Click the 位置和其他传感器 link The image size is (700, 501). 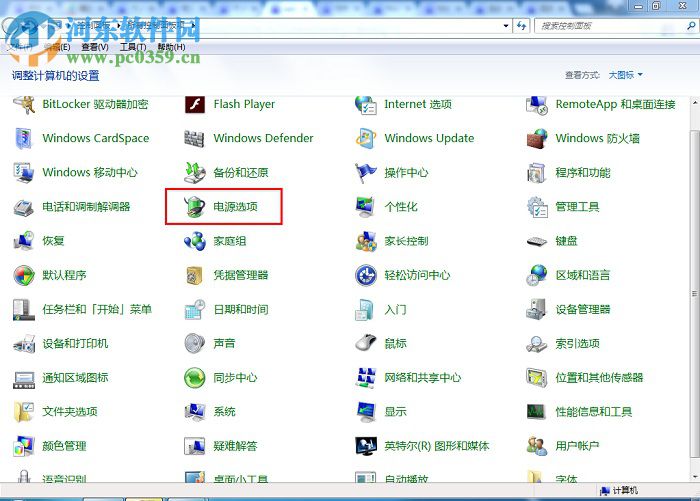pos(599,378)
